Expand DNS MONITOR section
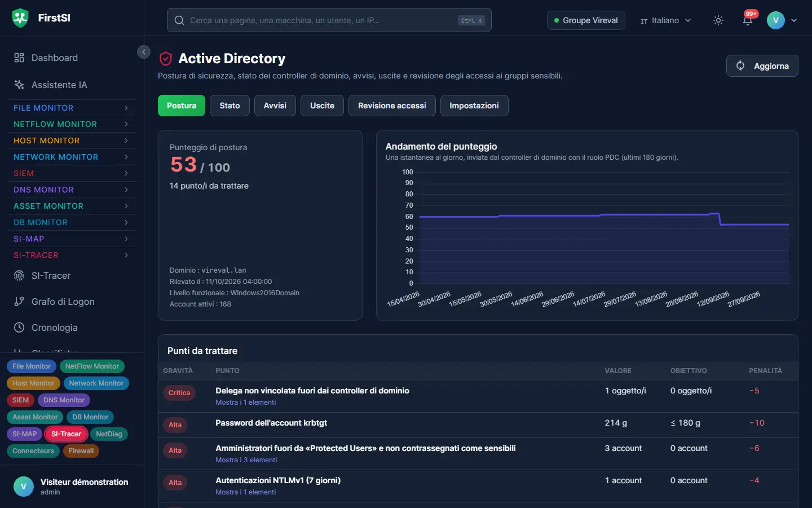Screen dimensions: 812x508 coord(72,190)
